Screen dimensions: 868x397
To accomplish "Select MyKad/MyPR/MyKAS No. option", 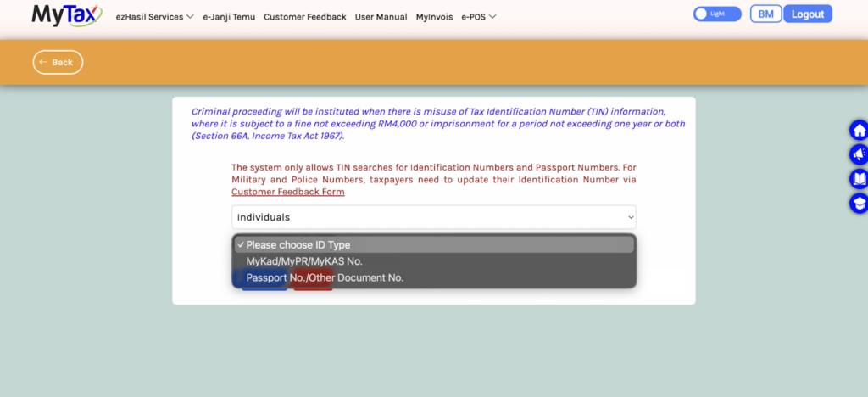I will point(303,261).
